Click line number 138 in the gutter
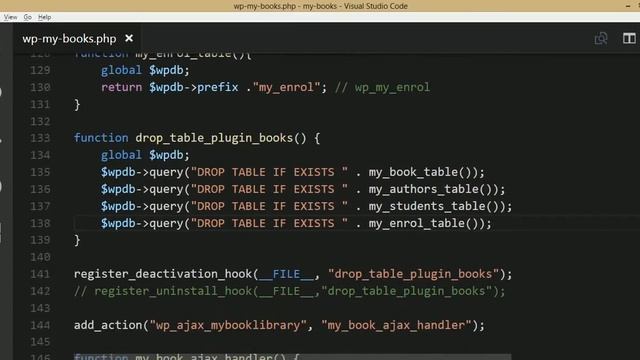 pos(40,223)
